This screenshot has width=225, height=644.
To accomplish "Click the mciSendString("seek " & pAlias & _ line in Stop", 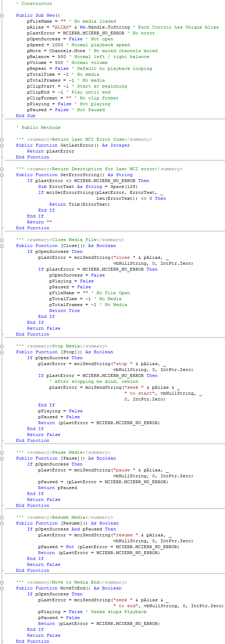I will [115, 387].
